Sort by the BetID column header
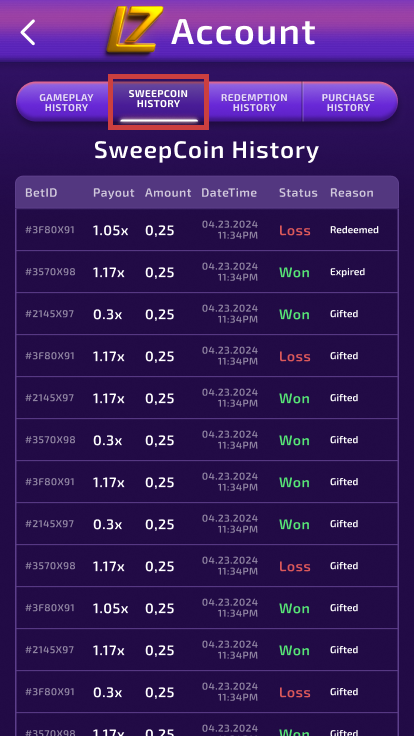 [x=41, y=192]
